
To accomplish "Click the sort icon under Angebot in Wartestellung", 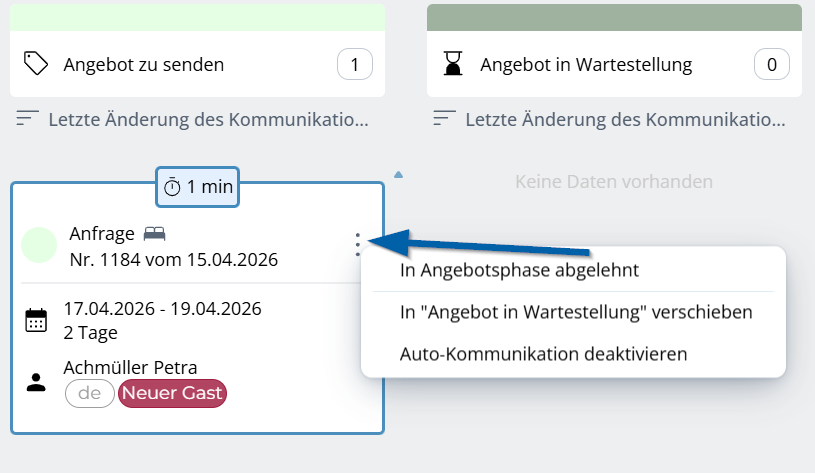I will pos(444,120).
